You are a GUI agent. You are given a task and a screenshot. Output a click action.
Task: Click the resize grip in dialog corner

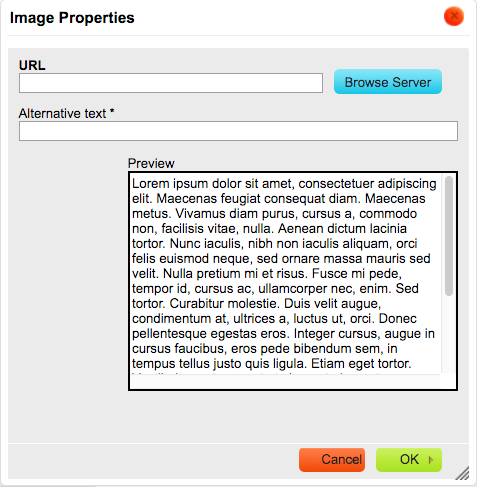coord(462,473)
